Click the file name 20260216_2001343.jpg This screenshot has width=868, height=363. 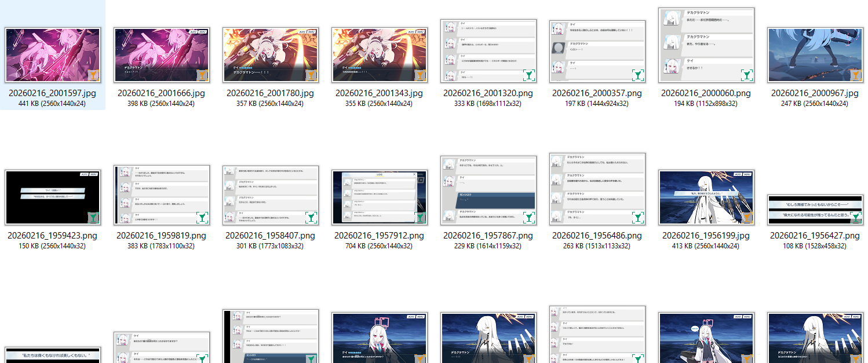click(x=380, y=93)
